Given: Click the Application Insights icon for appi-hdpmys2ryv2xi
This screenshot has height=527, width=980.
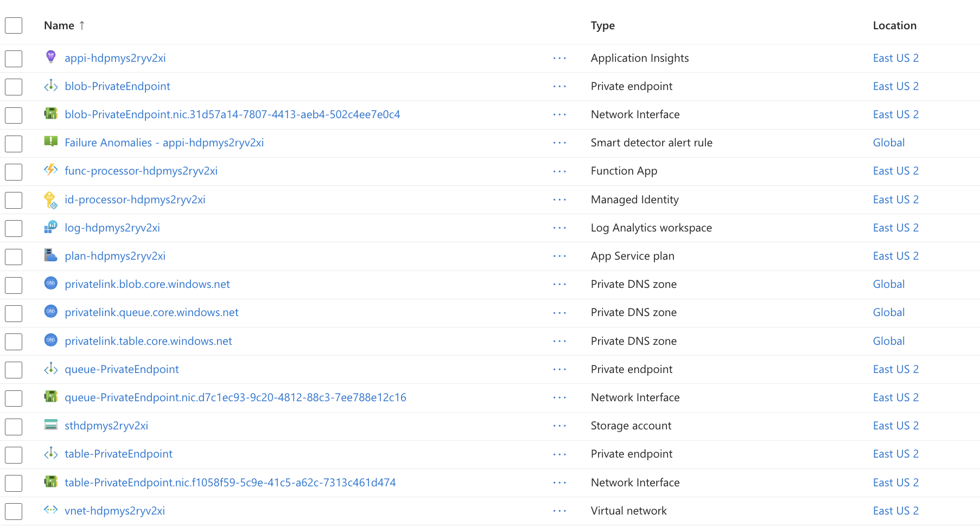Looking at the screenshot, I should [50, 57].
